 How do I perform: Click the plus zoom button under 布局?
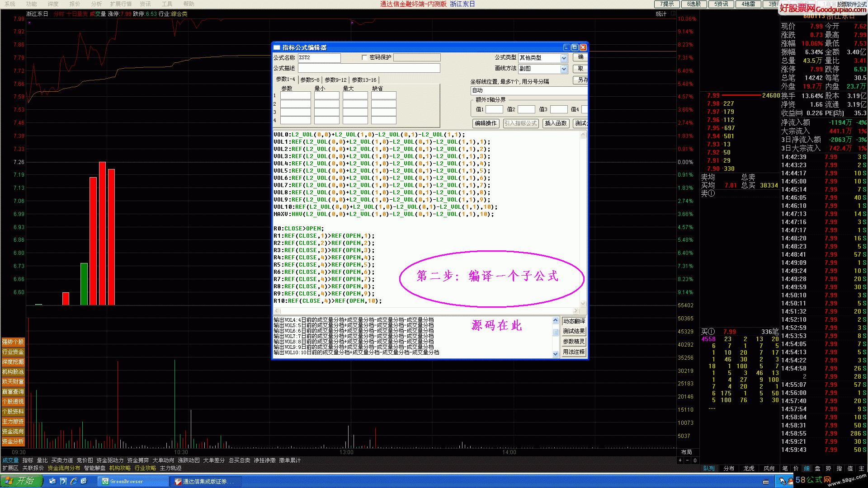pyautogui.click(x=680, y=460)
